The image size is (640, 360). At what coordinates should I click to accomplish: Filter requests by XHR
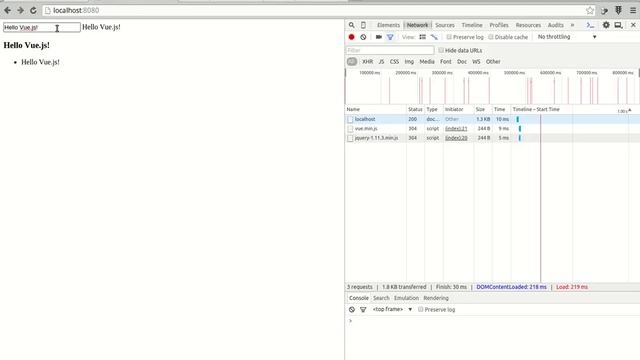(367, 62)
